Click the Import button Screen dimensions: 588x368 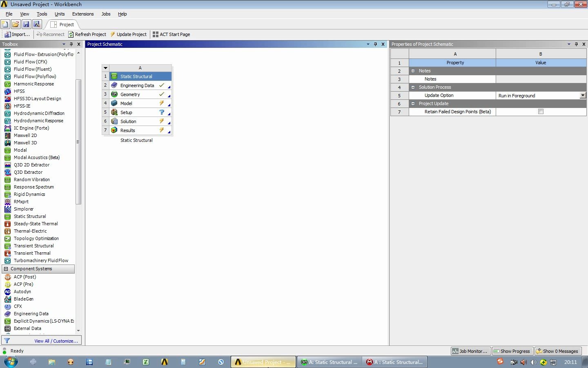17,34
